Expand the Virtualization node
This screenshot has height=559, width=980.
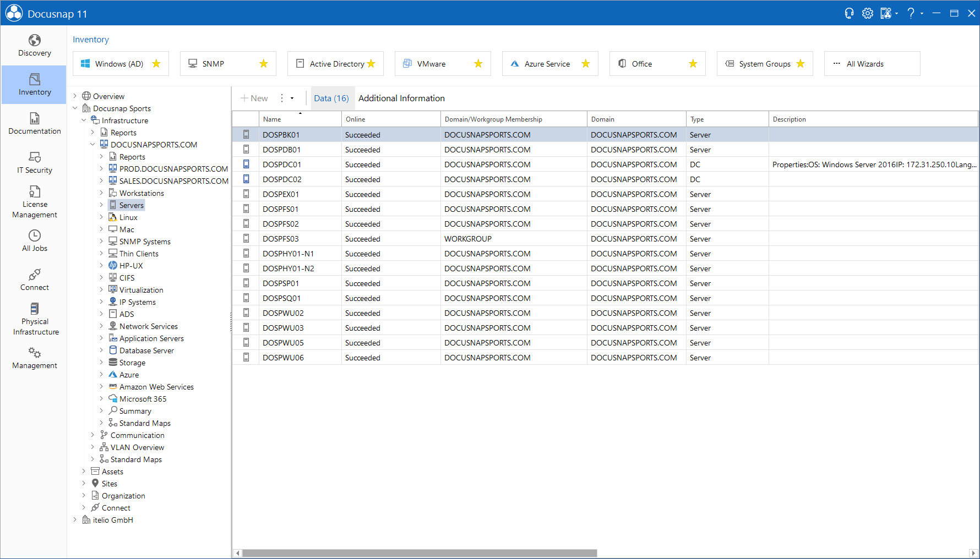click(101, 290)
